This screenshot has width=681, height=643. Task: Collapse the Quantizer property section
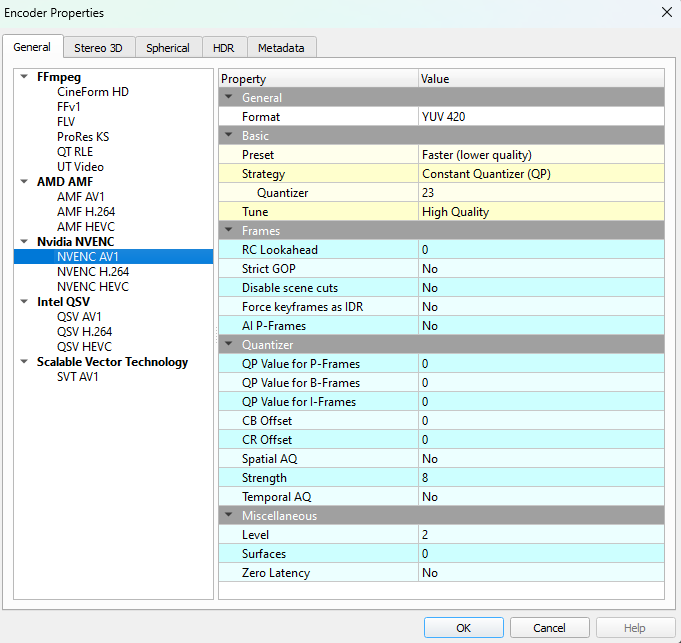point(230,345)
